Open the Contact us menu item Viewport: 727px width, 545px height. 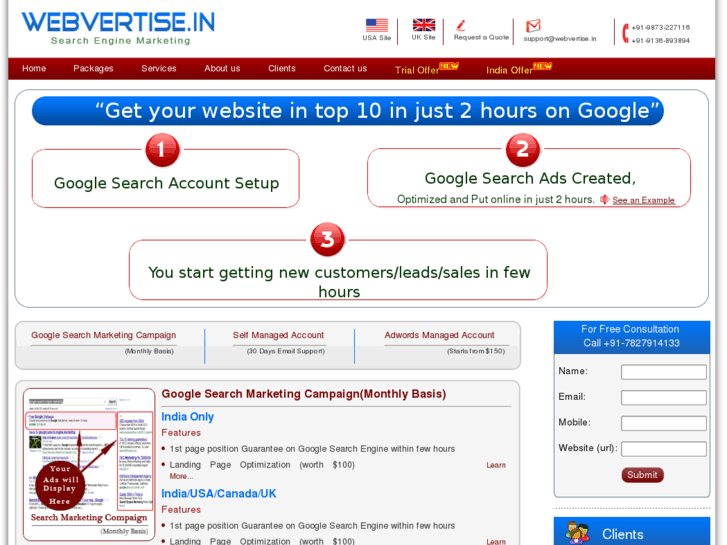click(x=345, y=68)
